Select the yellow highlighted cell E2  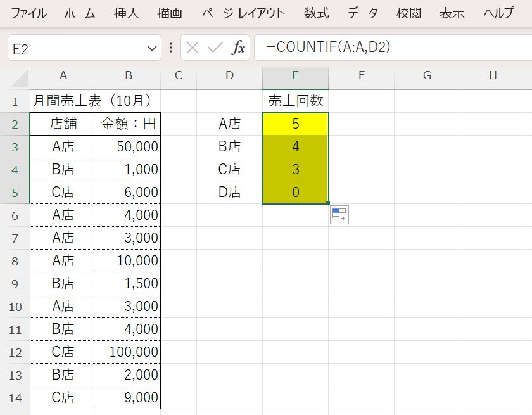296,124
